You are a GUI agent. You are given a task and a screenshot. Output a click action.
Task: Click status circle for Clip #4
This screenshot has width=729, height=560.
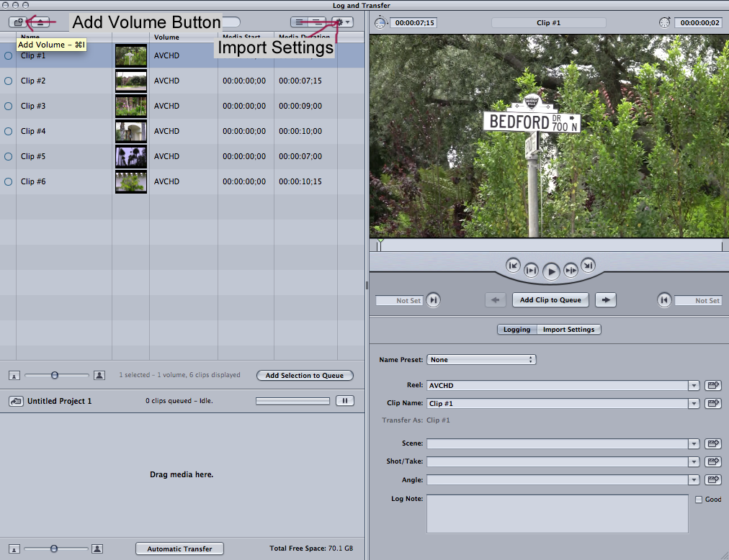click(9, 131)
